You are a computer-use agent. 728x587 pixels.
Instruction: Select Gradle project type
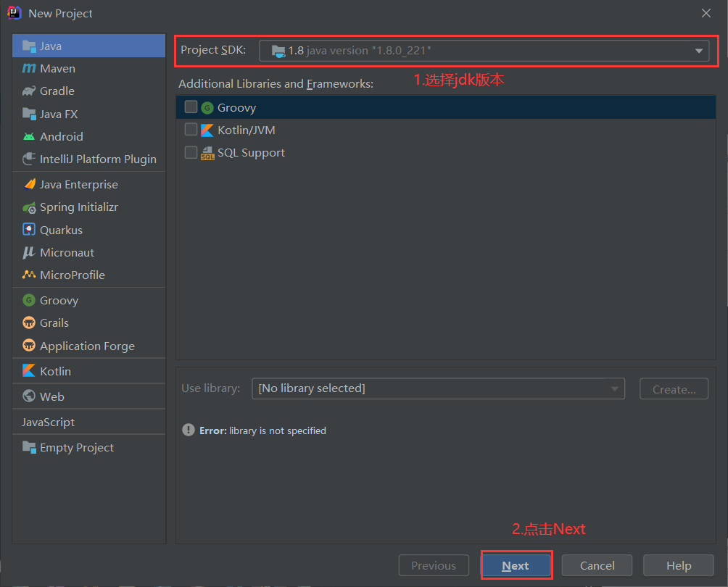point(88,91)
